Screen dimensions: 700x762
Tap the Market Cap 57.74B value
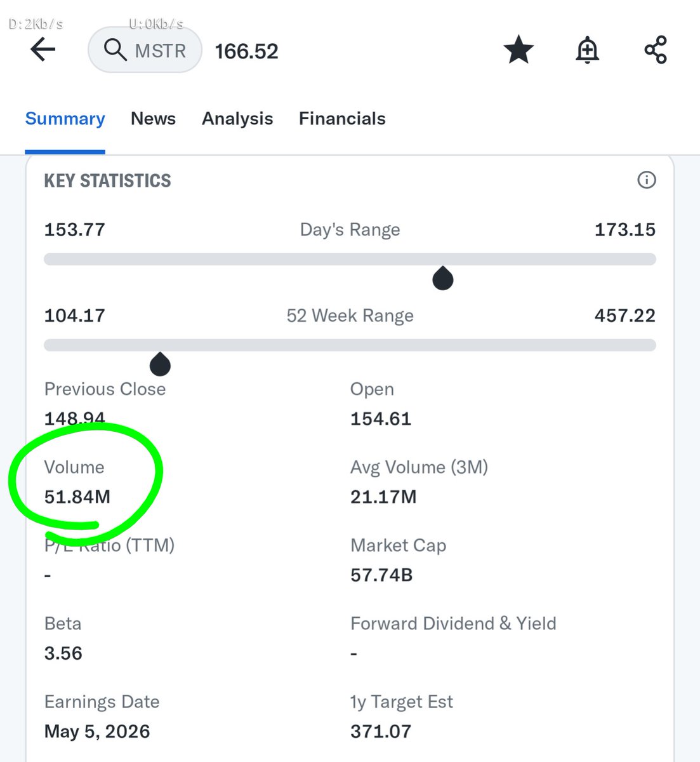pyautogui.click(x=381, y=575)
